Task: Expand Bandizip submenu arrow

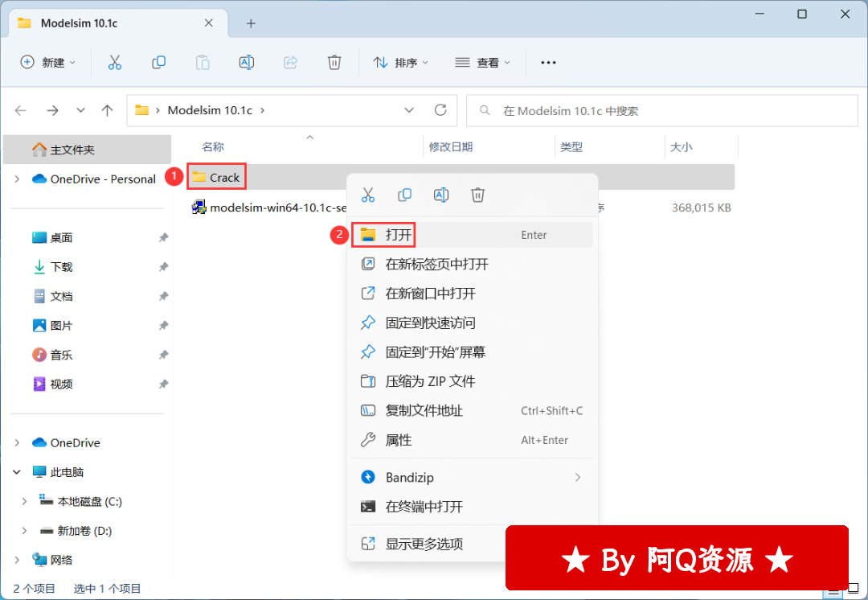Action: coord(577,478)
